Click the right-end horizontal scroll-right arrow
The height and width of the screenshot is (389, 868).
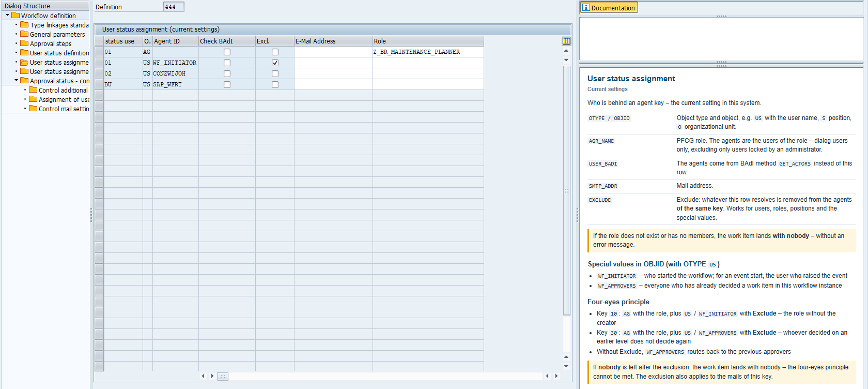click(556, 376)
